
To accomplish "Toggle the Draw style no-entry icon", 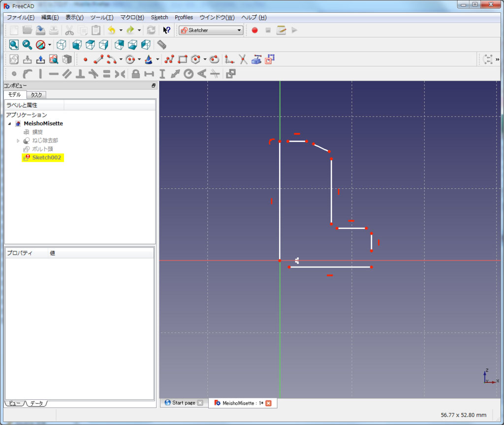I will (x=40, y=45).
